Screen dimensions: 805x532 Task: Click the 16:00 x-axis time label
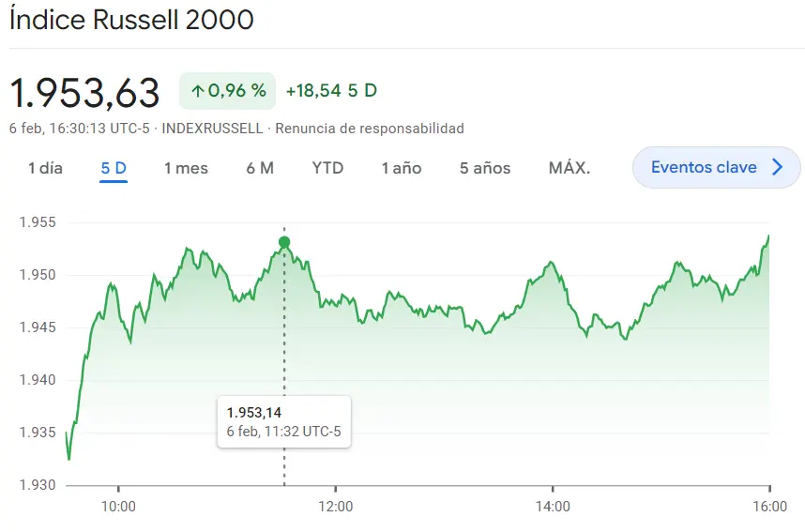pyautogui.click(x=769, y=507)
